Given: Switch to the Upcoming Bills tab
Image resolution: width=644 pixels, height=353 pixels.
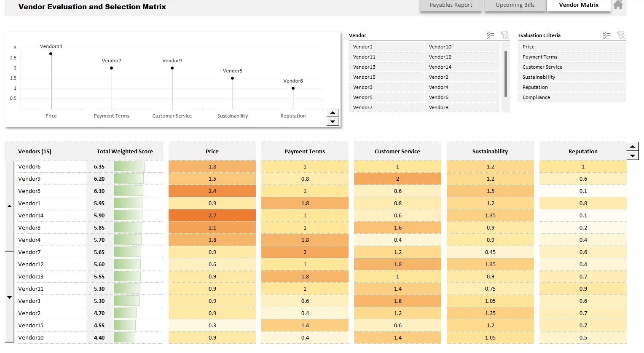Looking at the screenshot, I should coord(515,5).
